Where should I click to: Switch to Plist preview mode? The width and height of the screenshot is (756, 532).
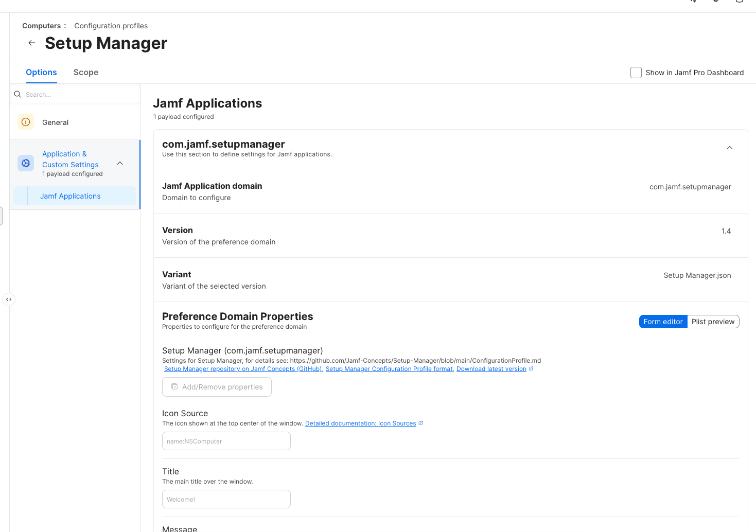pyautogui.click(x=713, y=322)
